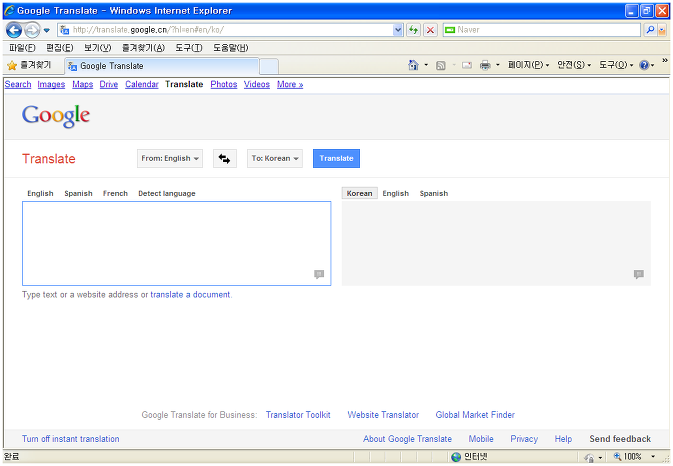Open the translate a document link
The height and width of the screenshot is (466, 673).
tap(190, 295)
